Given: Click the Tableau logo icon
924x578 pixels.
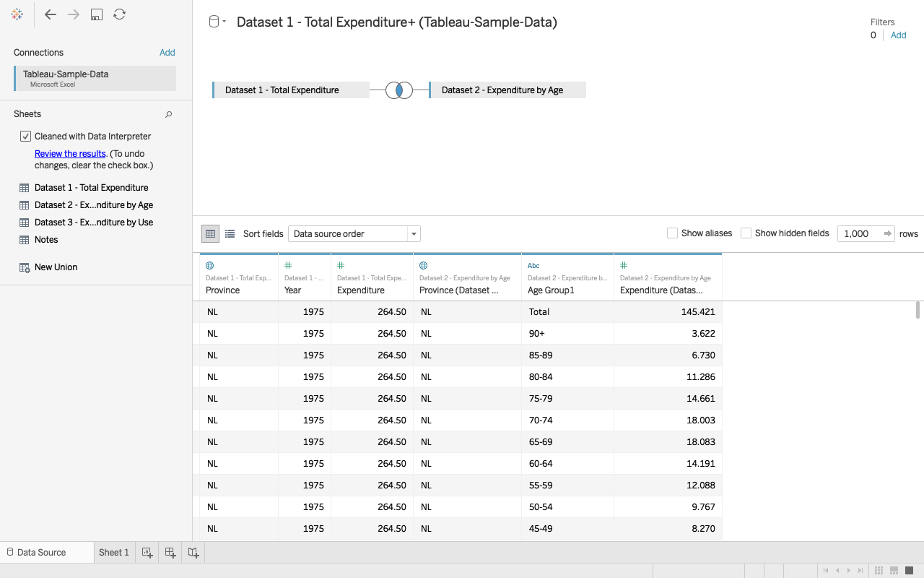Looking at the screenshot, I should point(17,14).
